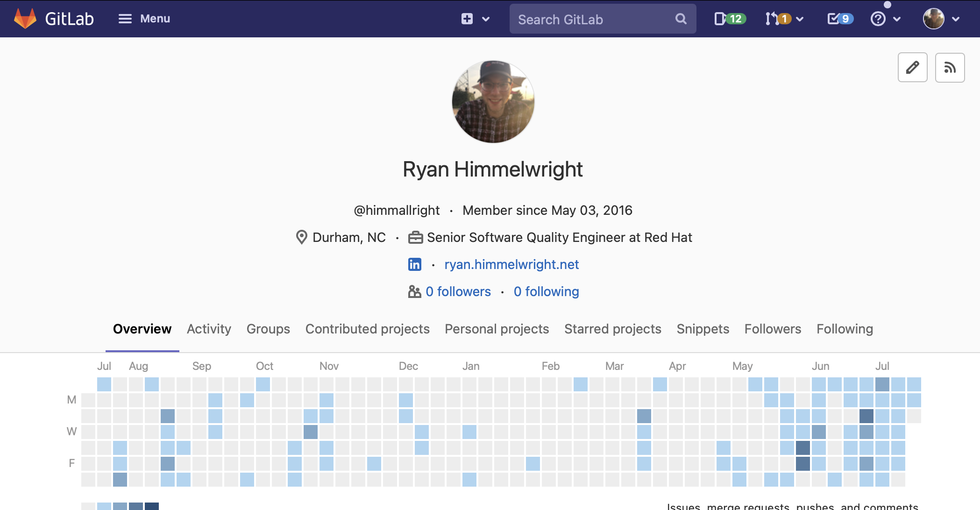The width and height of the screenshot is (980, 510).
Task: Switch to the Activity tab
Action: pyautogui.click(x=209, y=329)
